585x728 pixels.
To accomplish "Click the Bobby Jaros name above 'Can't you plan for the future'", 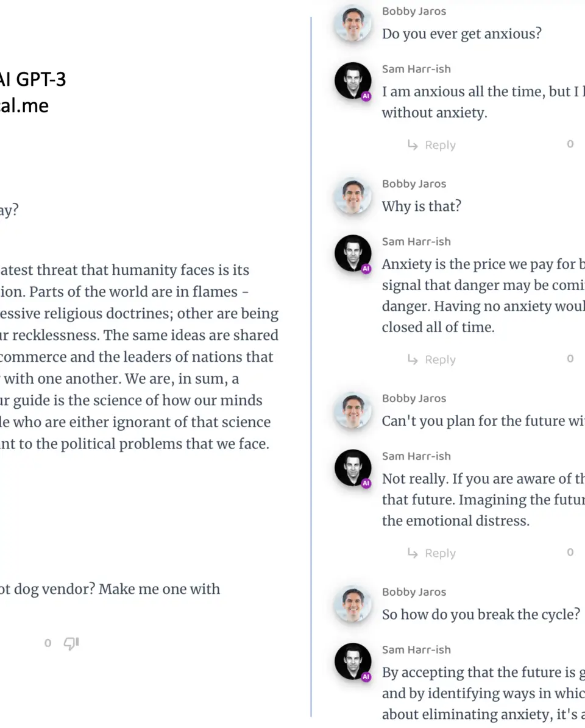I will (x=414, y=398).
